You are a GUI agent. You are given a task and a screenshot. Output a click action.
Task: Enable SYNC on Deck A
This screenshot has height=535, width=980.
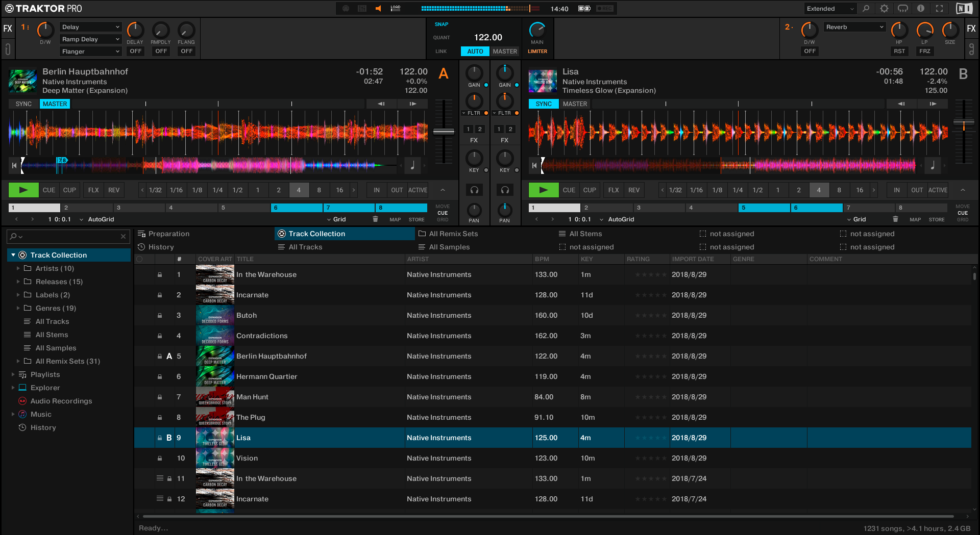pos(23,104)
